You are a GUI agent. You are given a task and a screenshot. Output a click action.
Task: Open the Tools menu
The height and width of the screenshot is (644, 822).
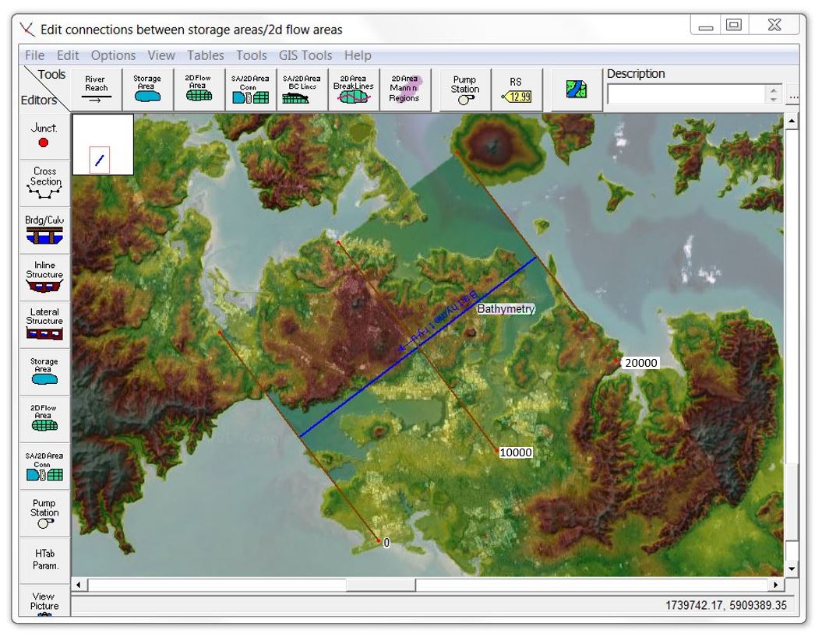click(252, 55)
